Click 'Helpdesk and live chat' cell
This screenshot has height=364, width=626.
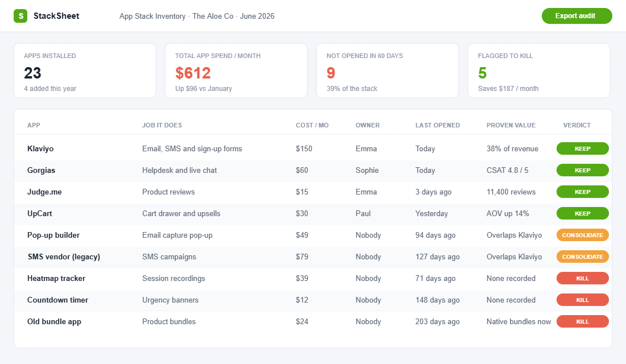179,171
